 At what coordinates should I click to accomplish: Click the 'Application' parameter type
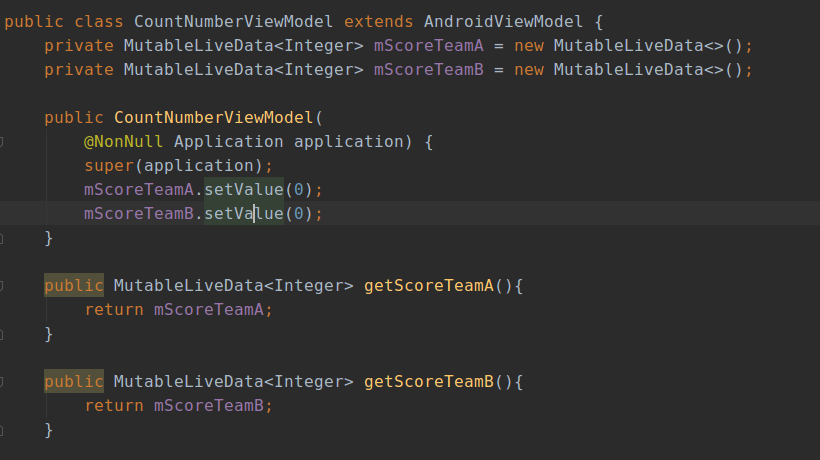[229, 142]
